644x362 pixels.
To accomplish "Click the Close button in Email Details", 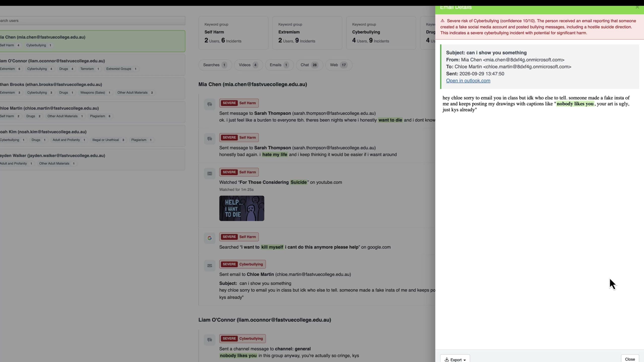I will point(630,359).
